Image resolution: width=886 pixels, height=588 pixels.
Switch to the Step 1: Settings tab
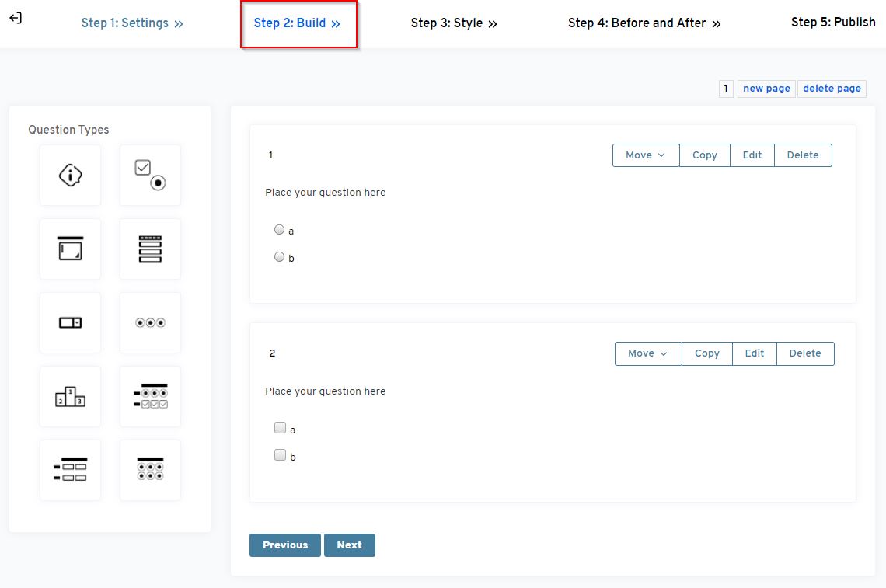click(132, 23)
